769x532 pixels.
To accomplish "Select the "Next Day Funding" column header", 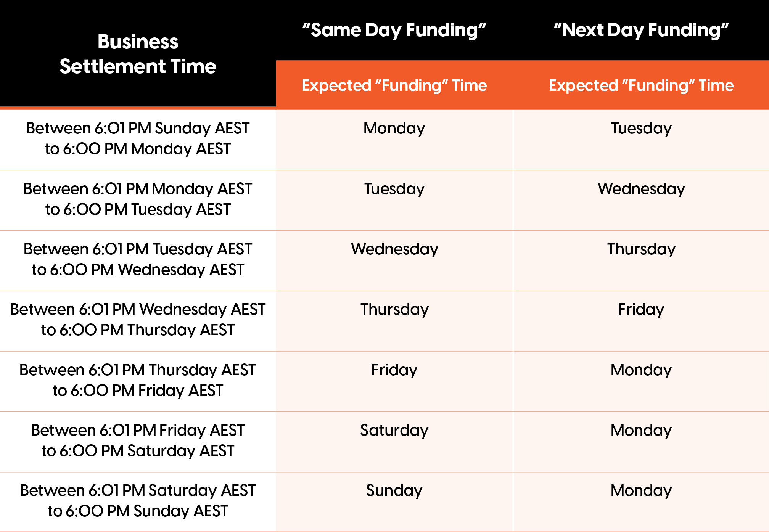I will point(641,30).
